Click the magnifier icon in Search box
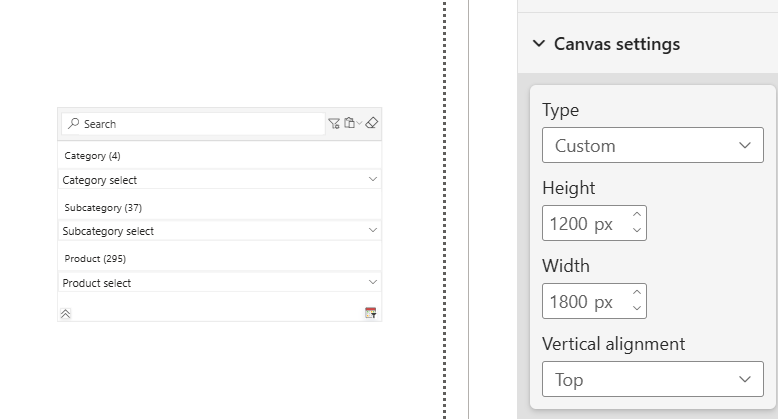 pos(73,124)
